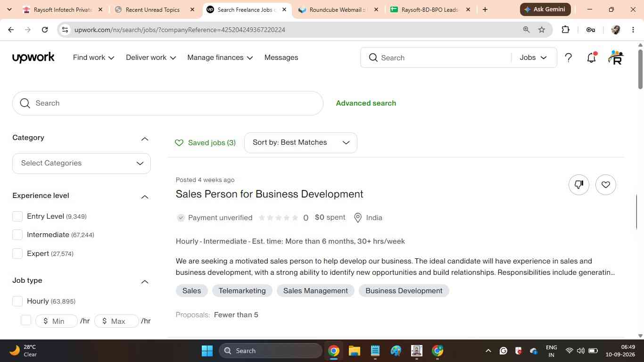Click the Upwork logo
The height and width of the screenshot is (362, 644).
(33, 58)
